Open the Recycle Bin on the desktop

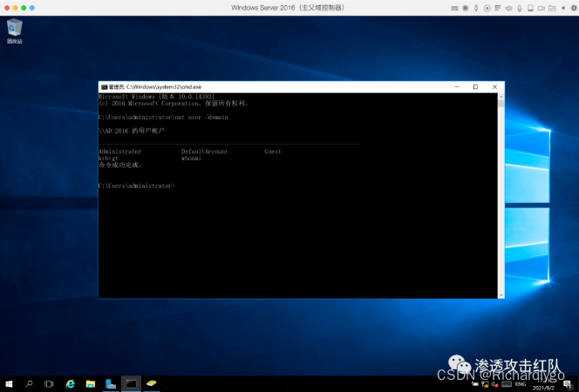15,31
